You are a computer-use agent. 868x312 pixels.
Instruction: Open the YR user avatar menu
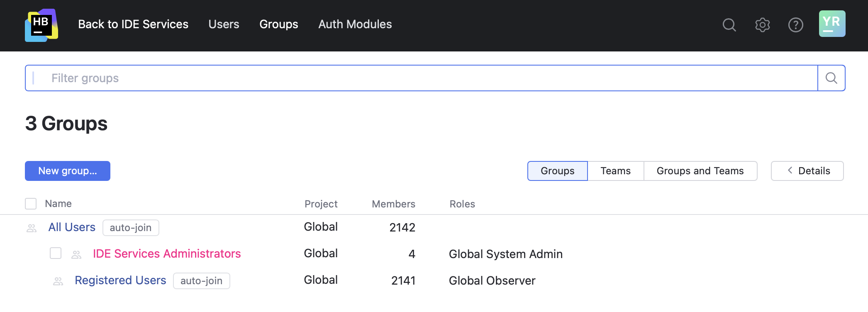[x=832, y=24]
